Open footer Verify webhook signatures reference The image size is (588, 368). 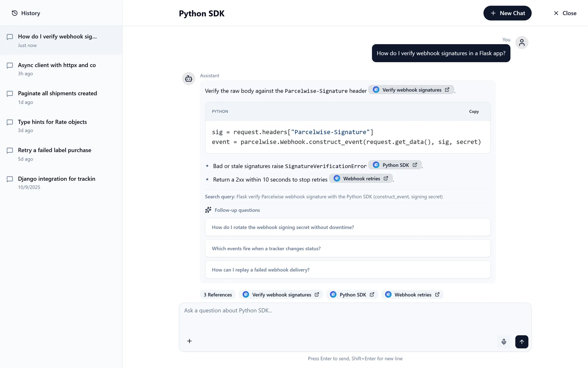(281, 294)
